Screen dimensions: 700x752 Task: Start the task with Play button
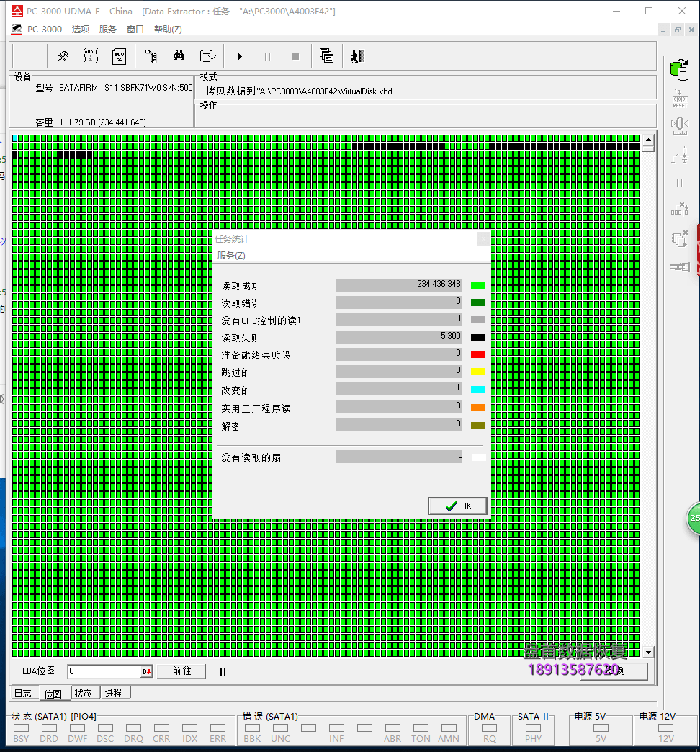point(240,57)
